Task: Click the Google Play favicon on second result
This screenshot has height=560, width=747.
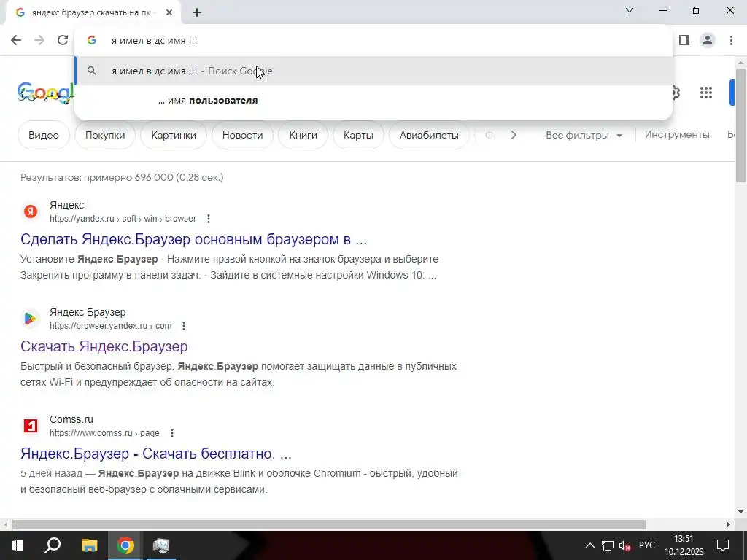Action: [31, 319]
